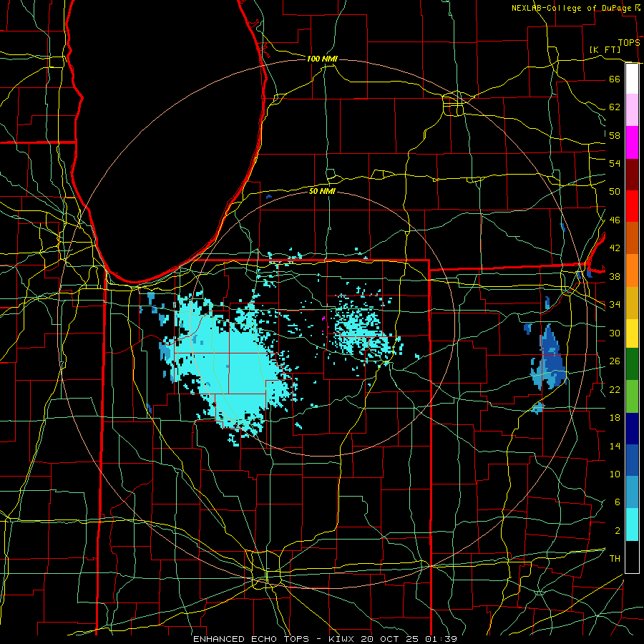Click the '46' legend value
644x644 pixels.
[615, 220]
